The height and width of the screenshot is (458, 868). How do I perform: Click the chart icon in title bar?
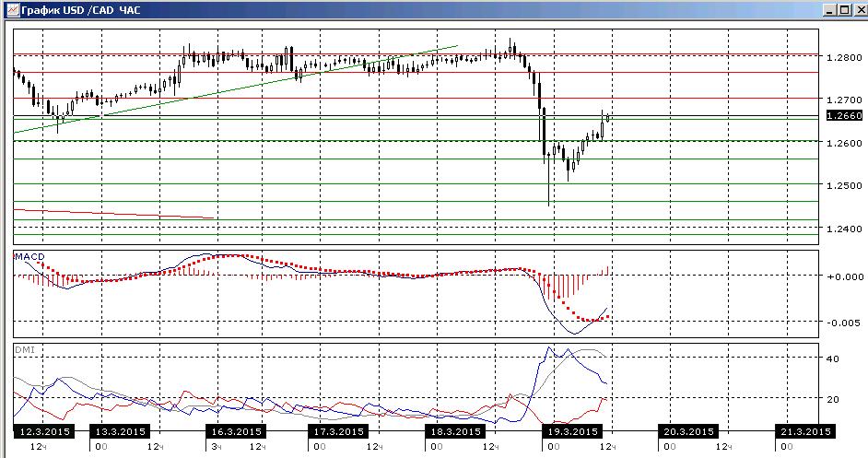12,10
